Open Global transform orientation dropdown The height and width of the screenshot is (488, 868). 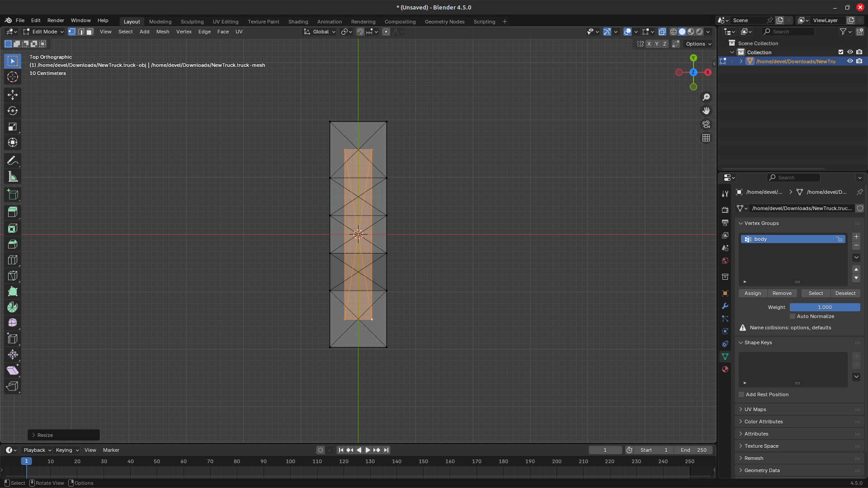click(x=320, y=32)
